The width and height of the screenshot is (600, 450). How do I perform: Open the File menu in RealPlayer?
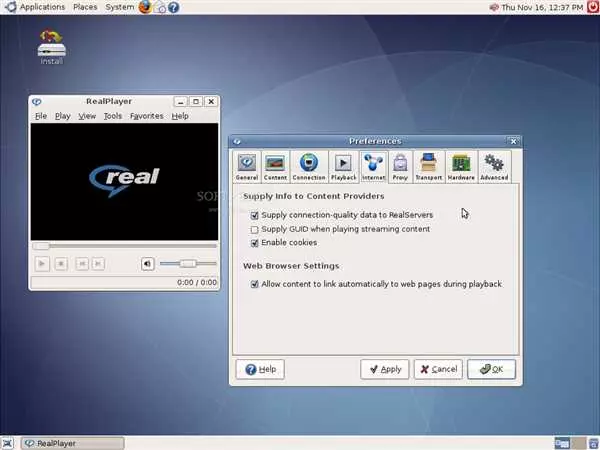pos(41,116)
